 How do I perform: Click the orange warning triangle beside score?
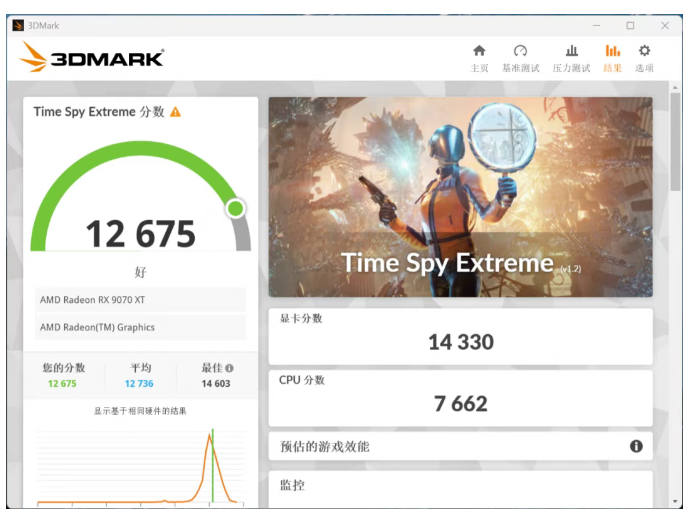coord(176,112)
